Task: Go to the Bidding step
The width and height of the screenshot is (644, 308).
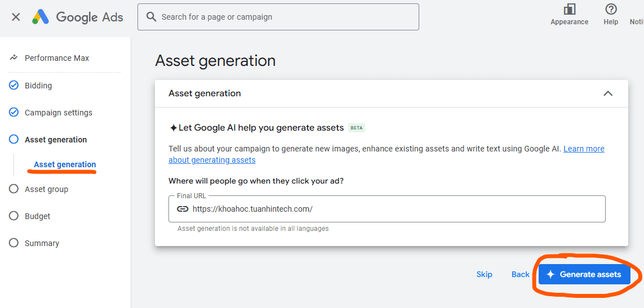Action: [x=38, y=86]
